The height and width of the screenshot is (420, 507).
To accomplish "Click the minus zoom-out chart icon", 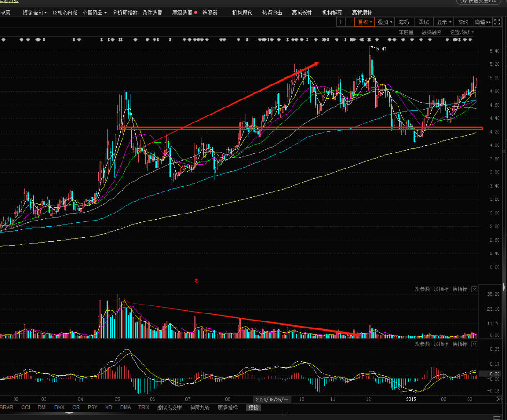I will click(x=350, y=22).
